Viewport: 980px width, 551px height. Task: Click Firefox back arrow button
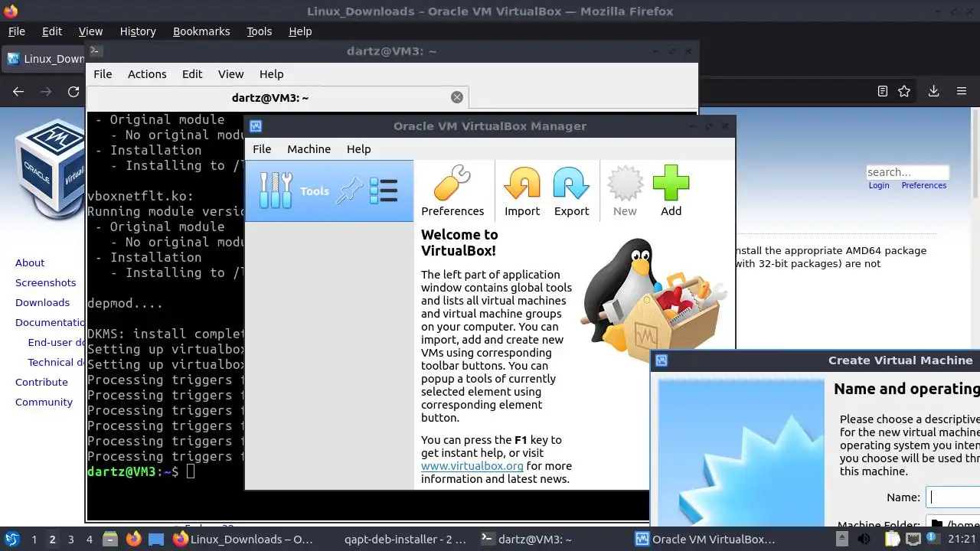[18, 91]
